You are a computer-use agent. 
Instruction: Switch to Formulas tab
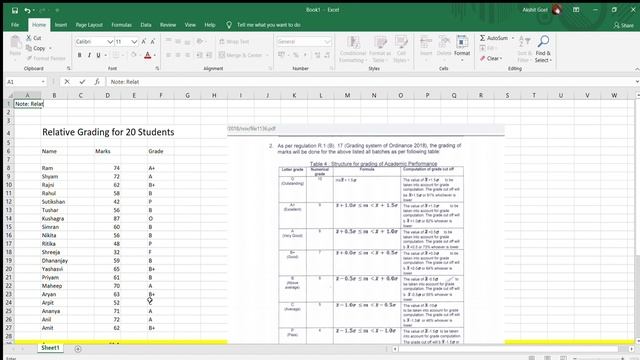(x=121, y=25)
